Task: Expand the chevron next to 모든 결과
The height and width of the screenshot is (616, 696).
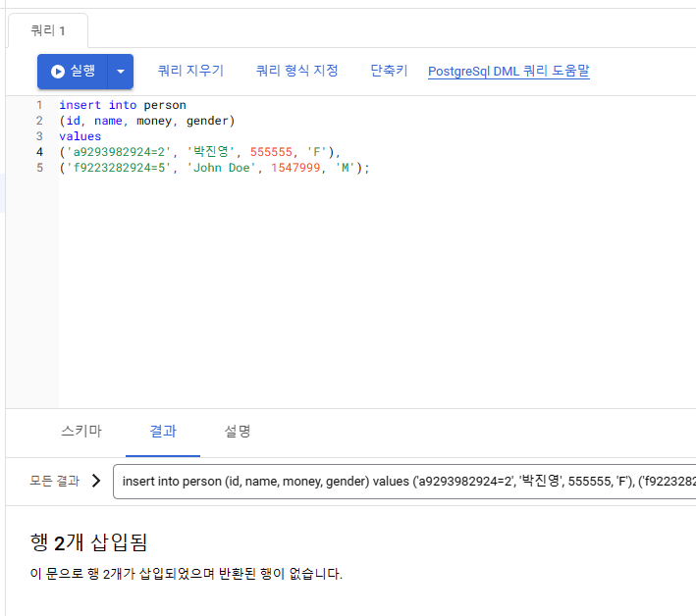Action: 96,481
